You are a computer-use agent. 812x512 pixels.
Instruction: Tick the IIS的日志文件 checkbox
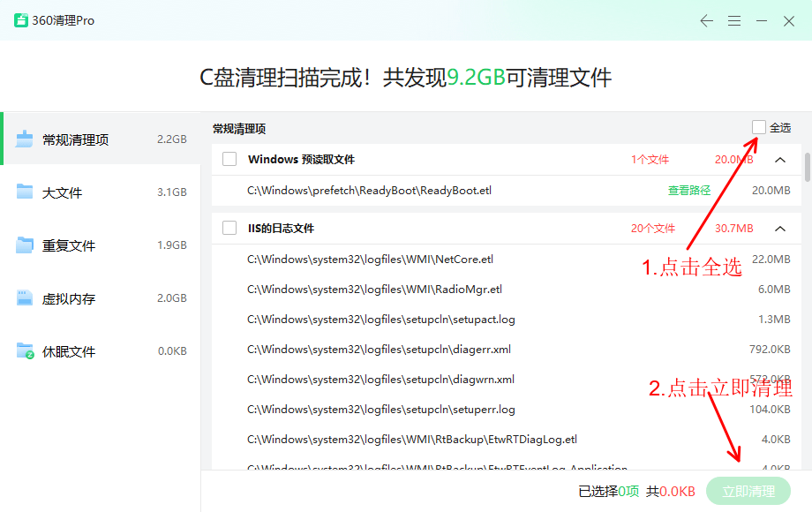point(229,229)
